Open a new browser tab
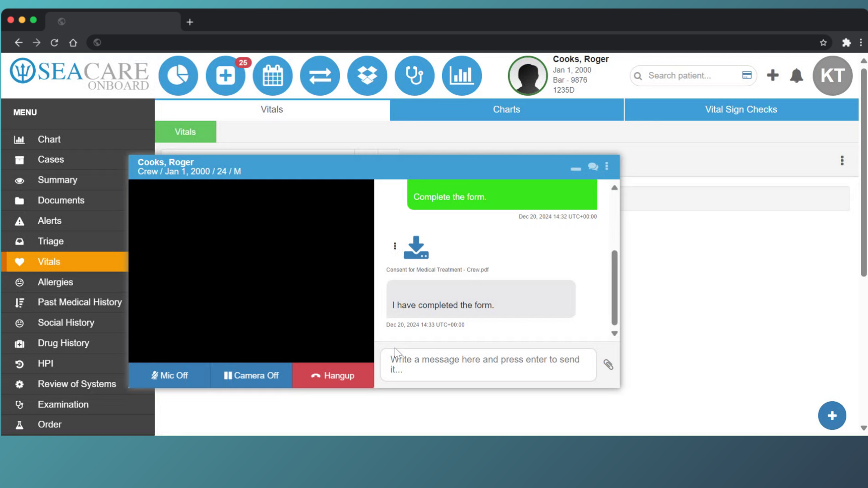The height and width of the screenshot is (488, 868). click(x=190, y=22)
